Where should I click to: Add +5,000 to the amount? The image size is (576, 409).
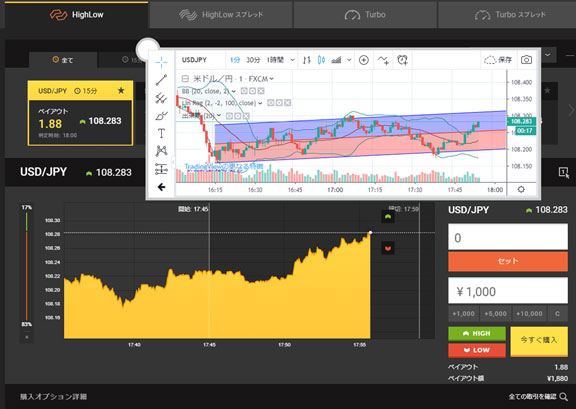[495, 314]
